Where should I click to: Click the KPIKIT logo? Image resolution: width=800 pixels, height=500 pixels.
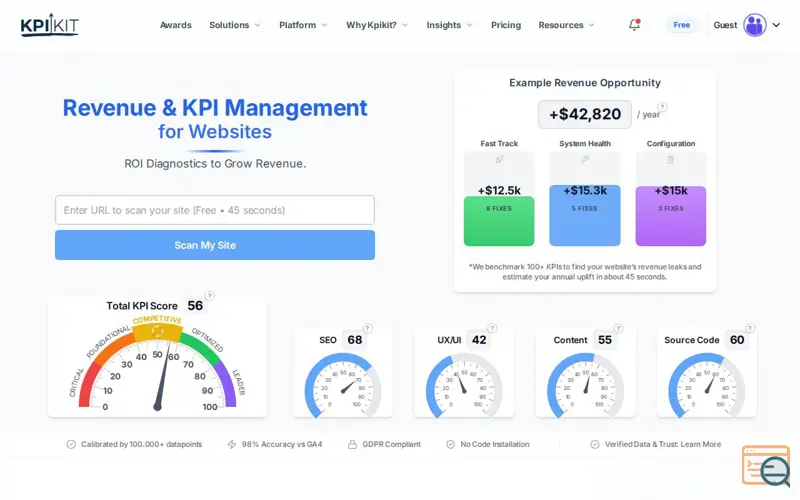[x=49, y=25]
